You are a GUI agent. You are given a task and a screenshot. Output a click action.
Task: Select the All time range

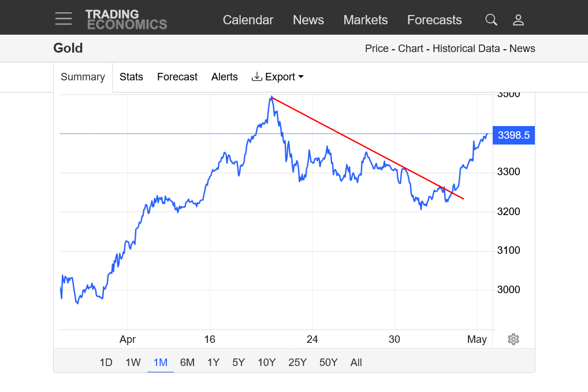click(x=356, y=363)
